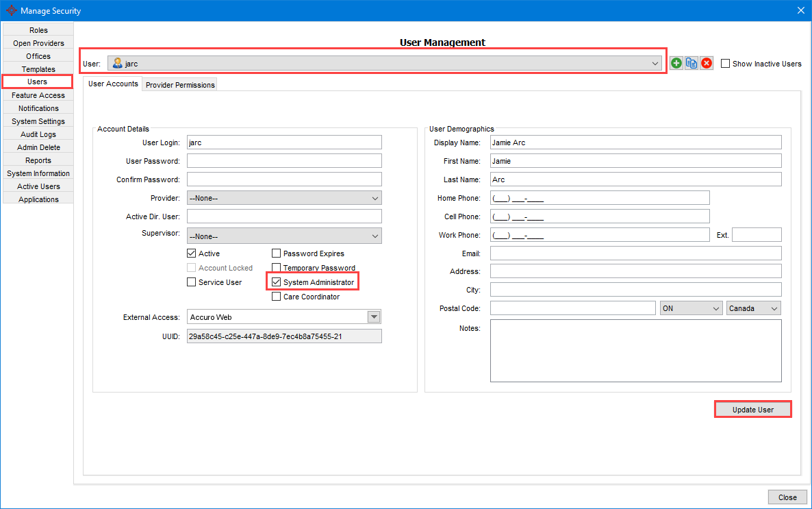The image size is (812, 509).
Task: Select System Settings in the sidebar
Action: [38, 121]
